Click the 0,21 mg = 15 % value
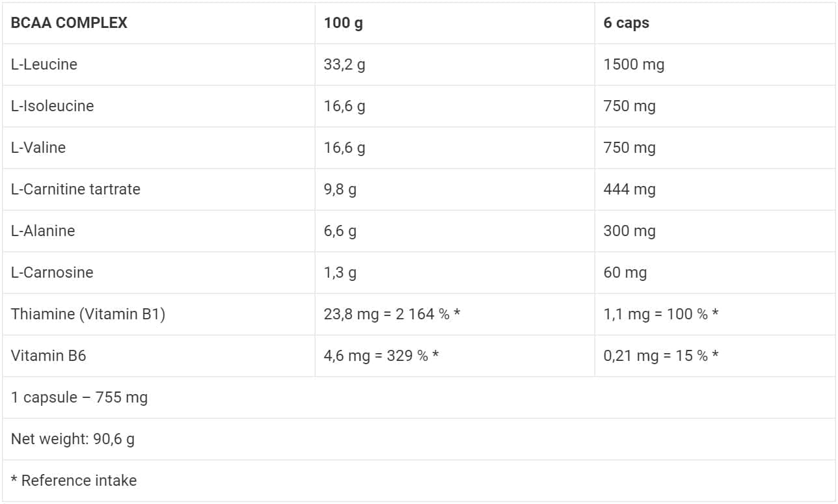Screen dimensions: 838x504 tap(660, 356)
